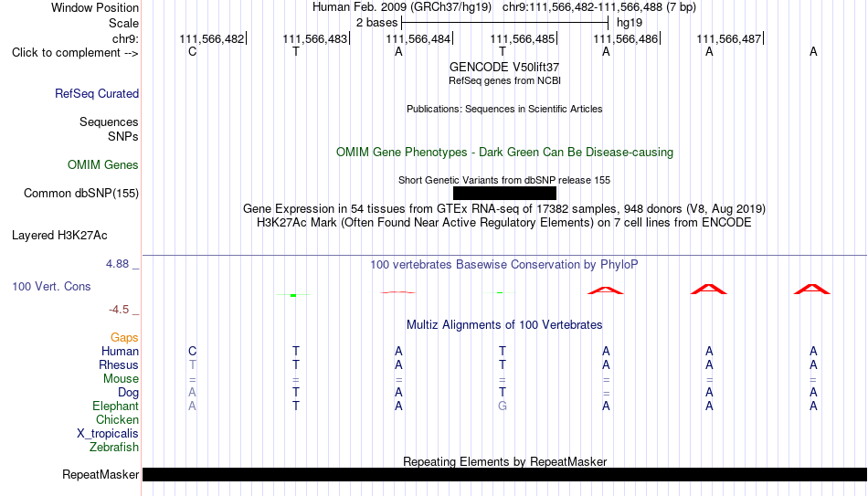Click the Zebrafish species label
Image resolution: width=868 pixels, height=496 pixels.
point(114,448)
